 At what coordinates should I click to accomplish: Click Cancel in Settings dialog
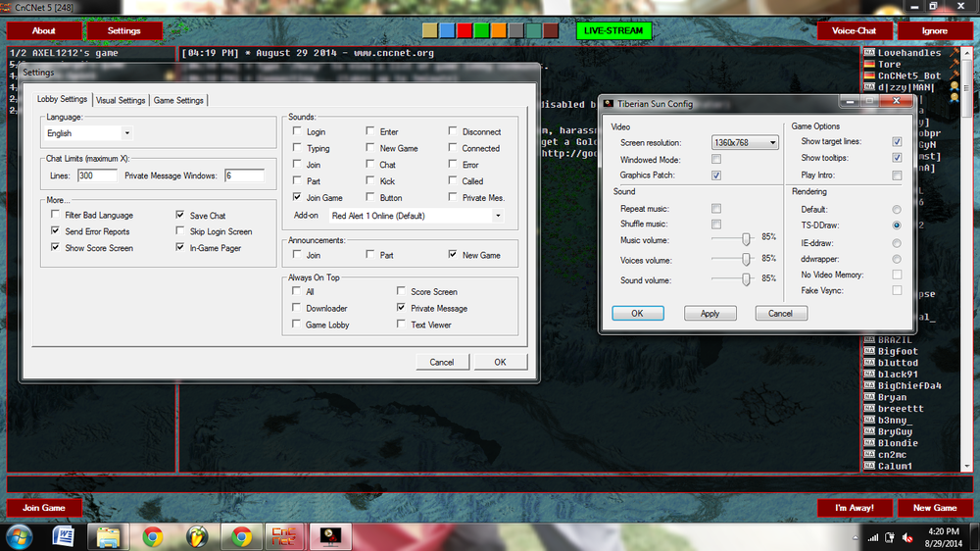tap(442, 362)
